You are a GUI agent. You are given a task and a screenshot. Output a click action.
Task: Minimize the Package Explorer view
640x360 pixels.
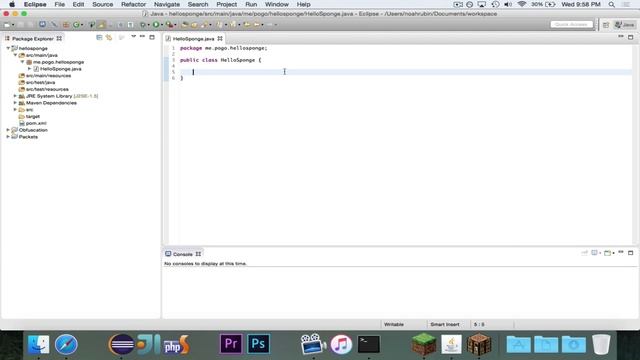(x=142, y=37)
